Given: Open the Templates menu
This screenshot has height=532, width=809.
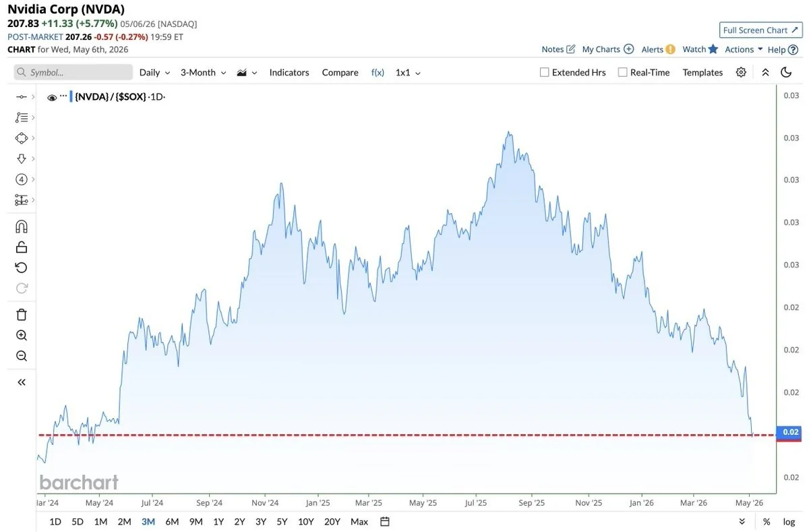Looking at the screenshot, I should [x=702, y=72].
